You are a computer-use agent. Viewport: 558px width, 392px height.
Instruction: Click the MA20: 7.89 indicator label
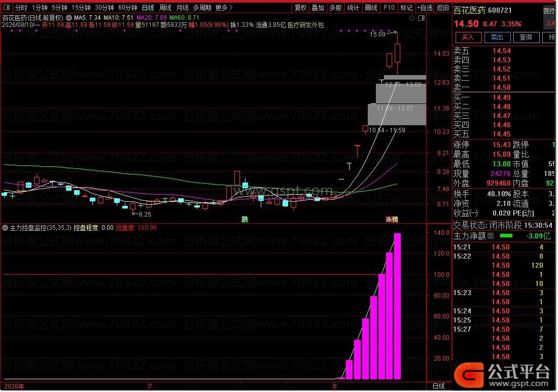(x=152, y=17)
